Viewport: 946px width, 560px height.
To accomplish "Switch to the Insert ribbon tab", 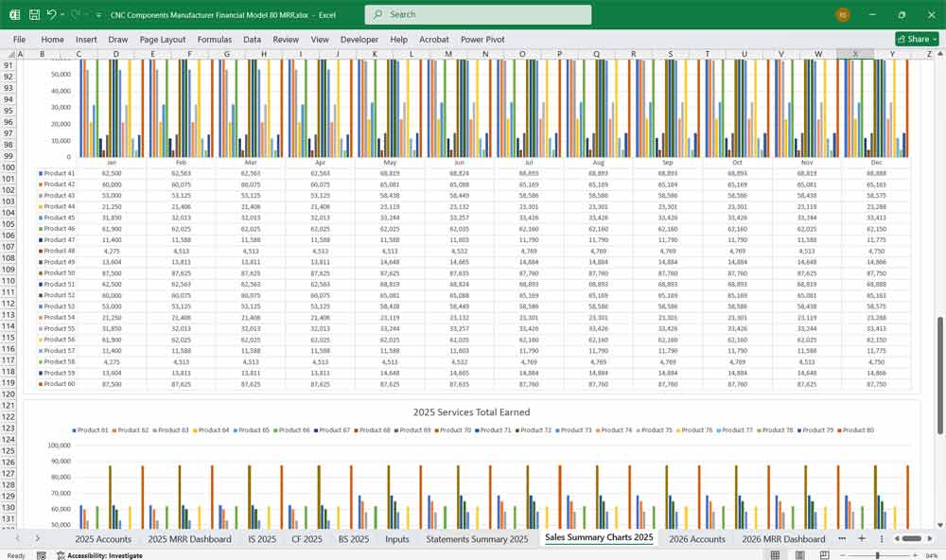I will click(x=86, y=39).
